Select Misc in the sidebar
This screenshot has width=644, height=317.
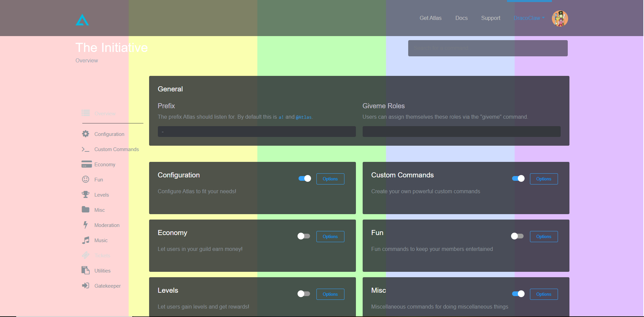point(100,210)
